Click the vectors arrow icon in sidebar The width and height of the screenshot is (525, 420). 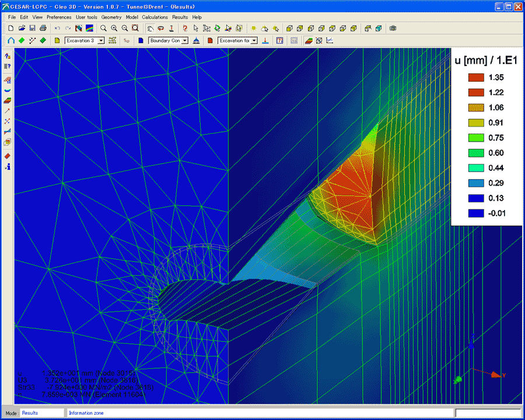(8, 111)
